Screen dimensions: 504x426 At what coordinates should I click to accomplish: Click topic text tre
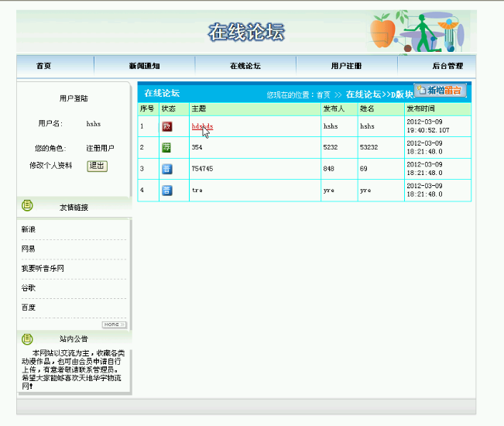pos(197,191)
